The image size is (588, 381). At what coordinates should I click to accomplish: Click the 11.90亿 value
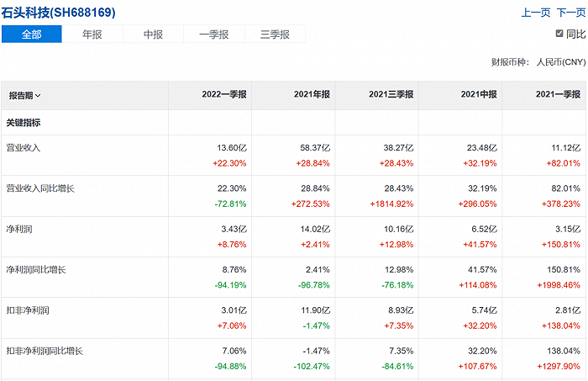point(316,310)
